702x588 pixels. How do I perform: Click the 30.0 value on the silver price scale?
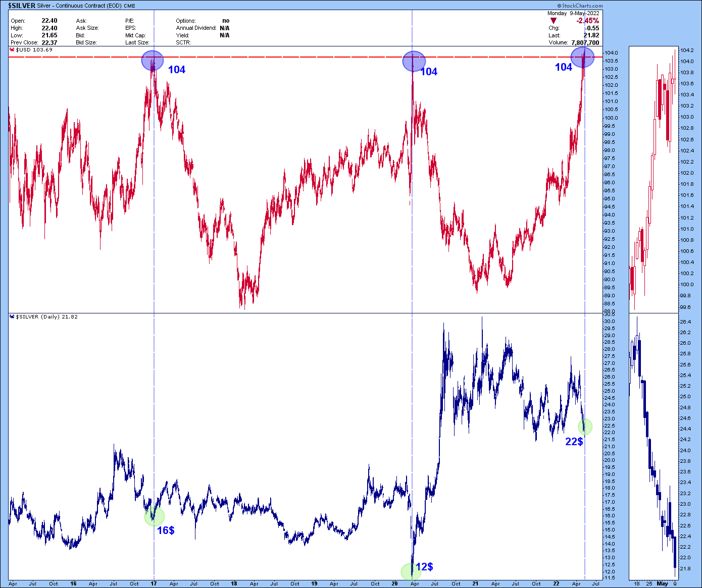pos(609,322)
